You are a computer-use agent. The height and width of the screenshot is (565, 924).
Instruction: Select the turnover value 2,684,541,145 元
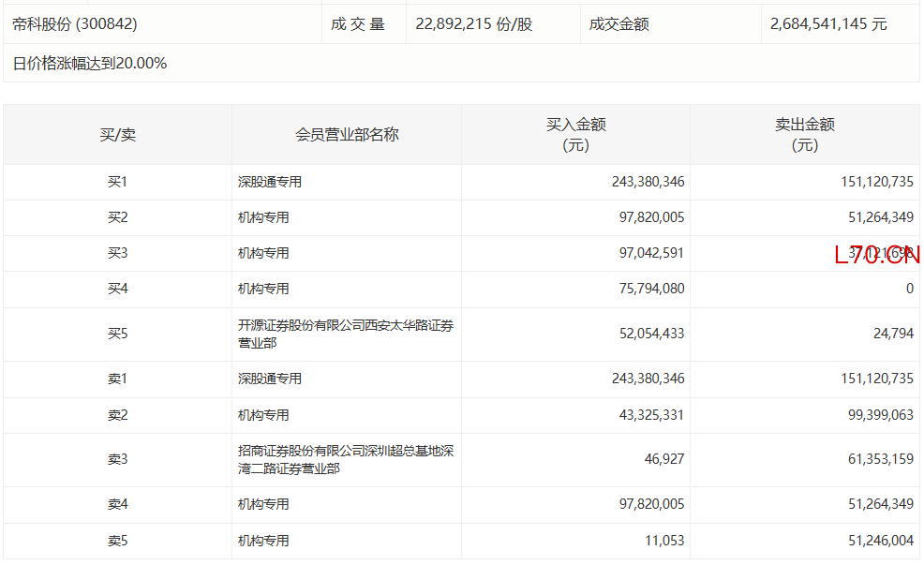click(827, 24)
